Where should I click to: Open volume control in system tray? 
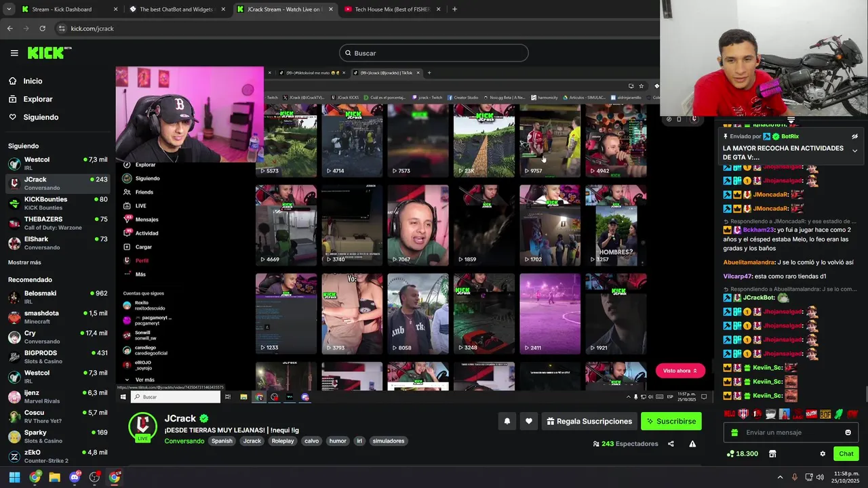point(820,477)
